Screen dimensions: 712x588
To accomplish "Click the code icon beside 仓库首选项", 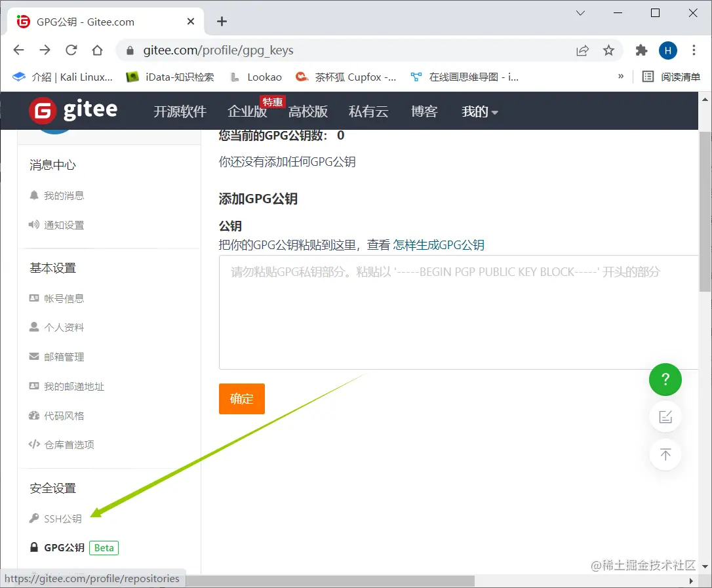I will coord(33,444).
